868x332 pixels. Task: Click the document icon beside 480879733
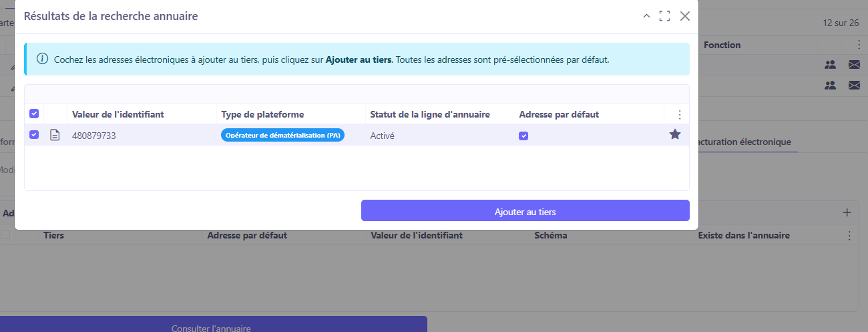[55, 135]
